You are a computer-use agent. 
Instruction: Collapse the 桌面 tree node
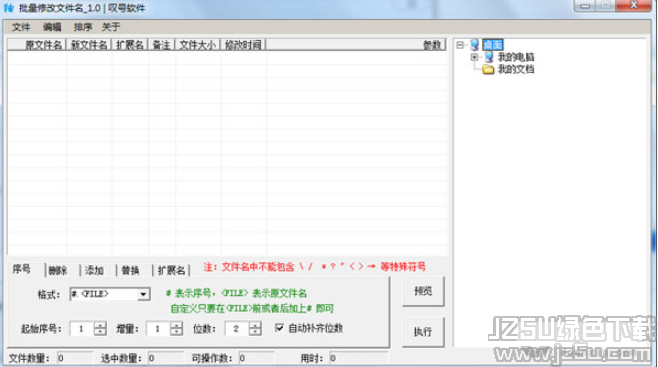pos(460,44)
